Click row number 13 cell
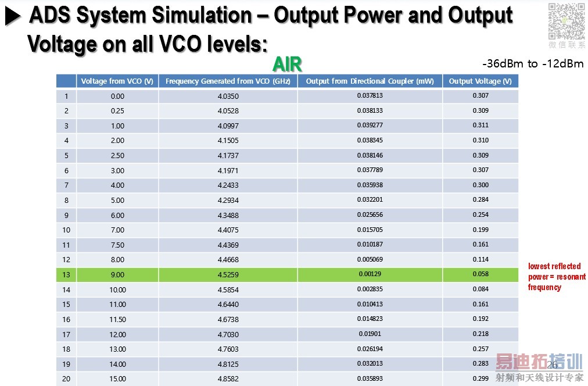The height and width of the screenshot is (386, 588). [66, 274]
